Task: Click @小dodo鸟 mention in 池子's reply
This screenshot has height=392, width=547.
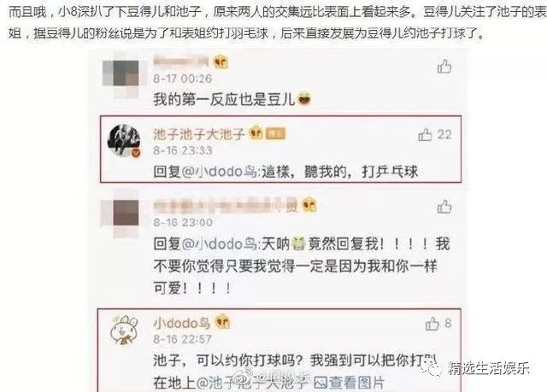Action: click(220, 172)
